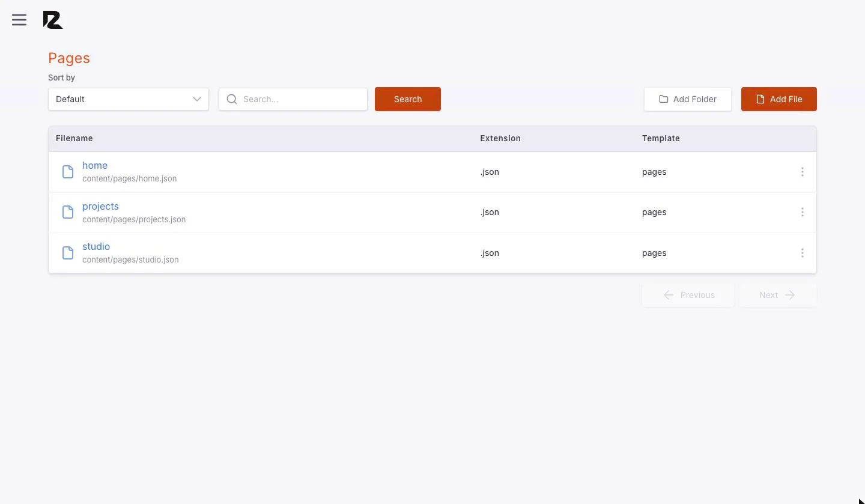Image resolution: width=865 pixels, height=504 pixels.
Task: Click the Filename column header
Action: coord(74,138)
